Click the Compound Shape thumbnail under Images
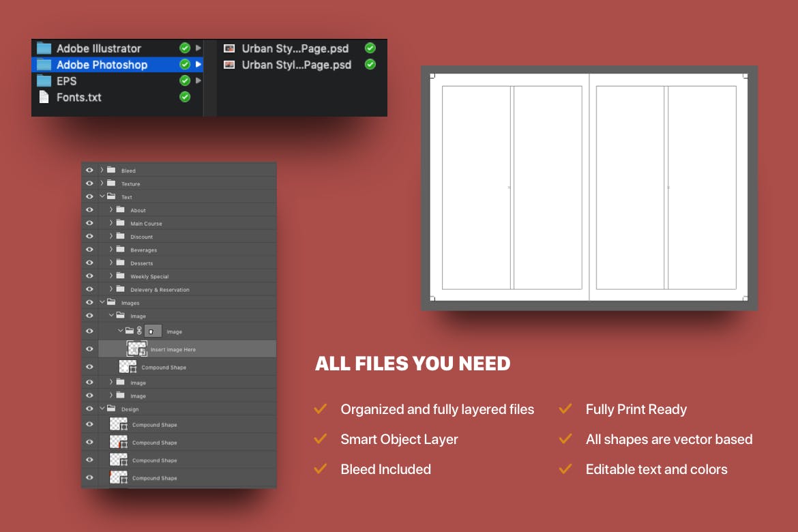Screen dimensions: 798x532 point(128,367)
